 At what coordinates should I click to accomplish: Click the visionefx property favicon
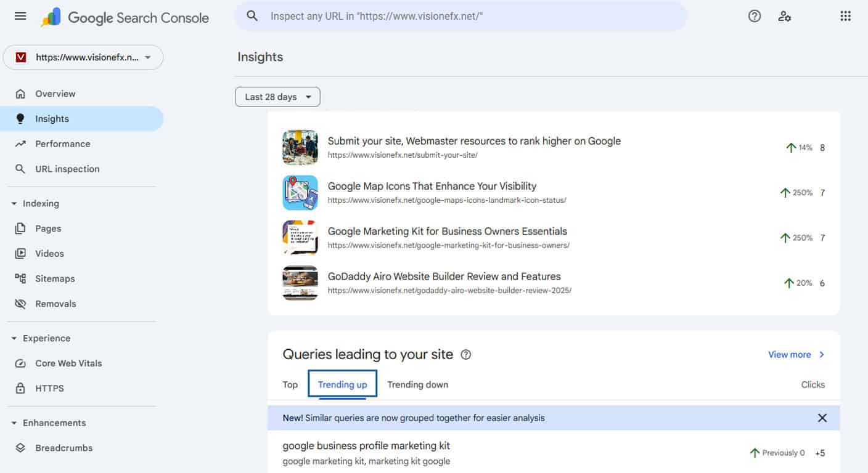pos(21,57)
